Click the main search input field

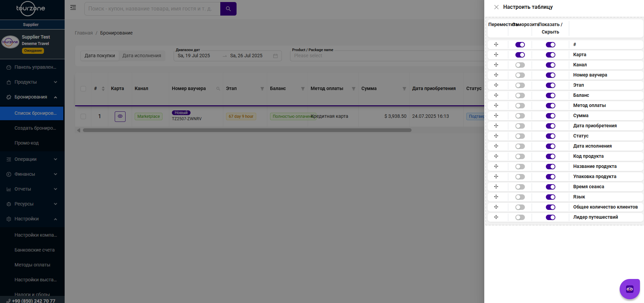click(152, 9)
